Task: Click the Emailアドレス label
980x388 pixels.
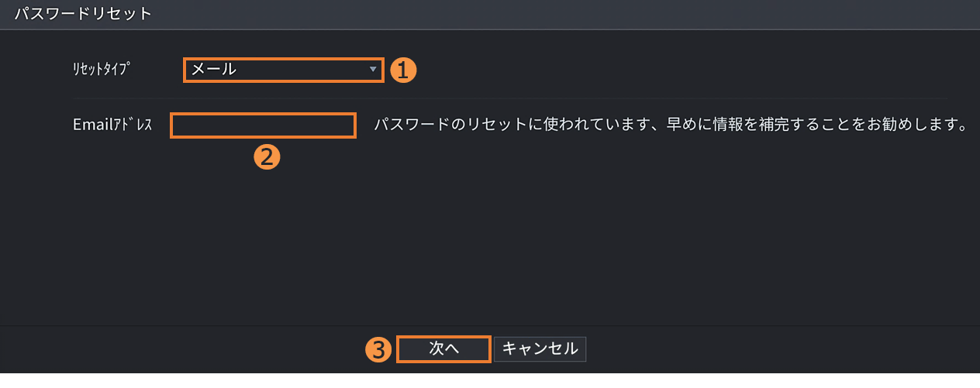Action: (112, 125)
